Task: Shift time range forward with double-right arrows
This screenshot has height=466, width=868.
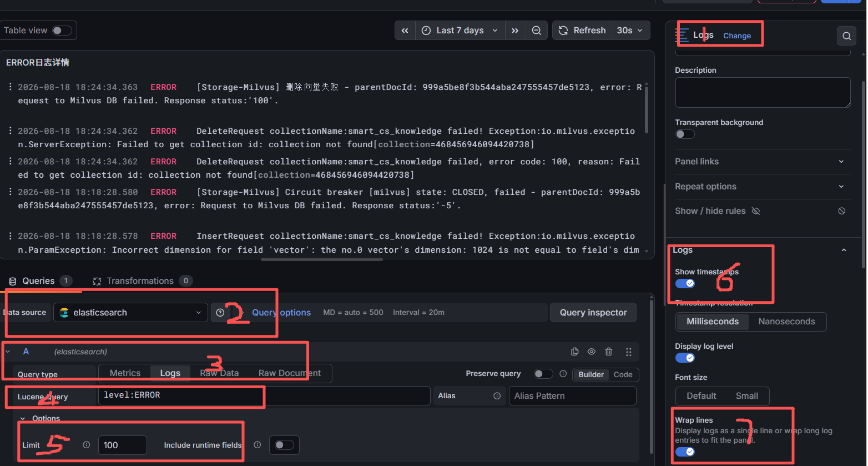Action: coord(515,31)
